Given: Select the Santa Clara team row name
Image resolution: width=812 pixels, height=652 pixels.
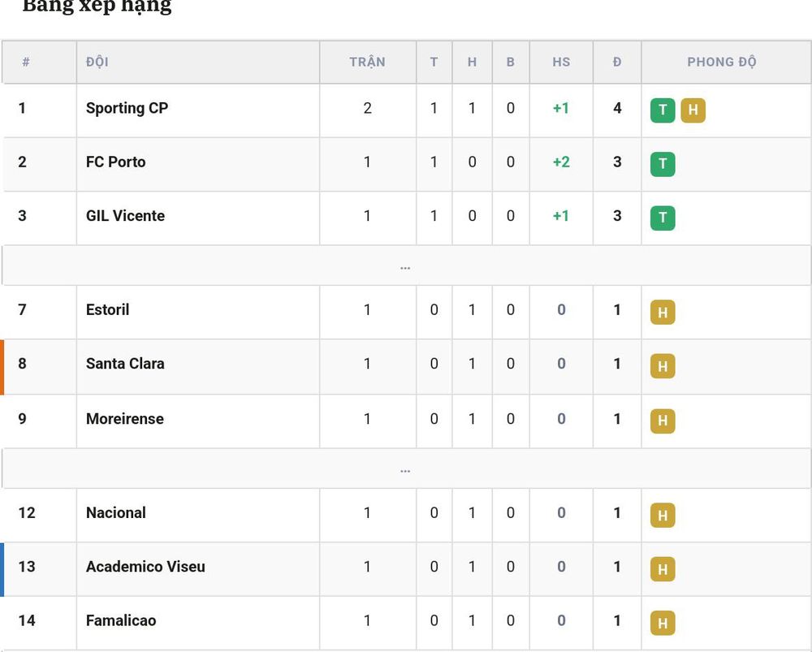Looking at the screenshot, I should [x=125, y=364].
